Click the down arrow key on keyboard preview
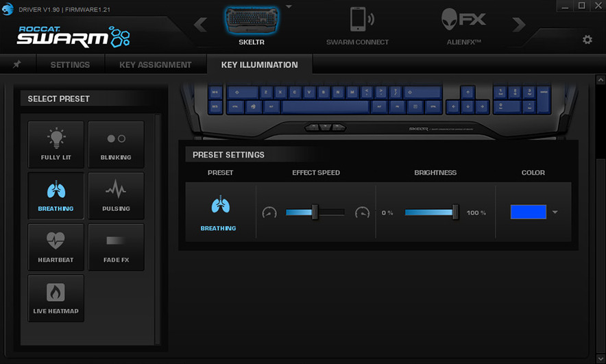 [468, 107]
